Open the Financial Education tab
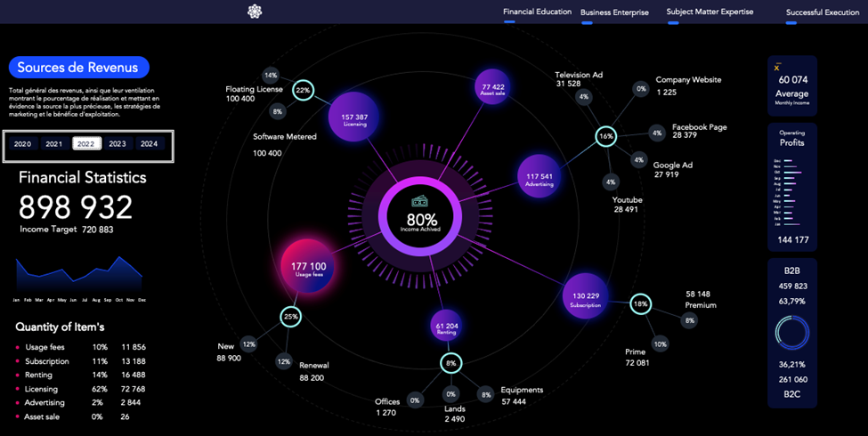This screenshot has width=868, height=436. tap(537, 12)
